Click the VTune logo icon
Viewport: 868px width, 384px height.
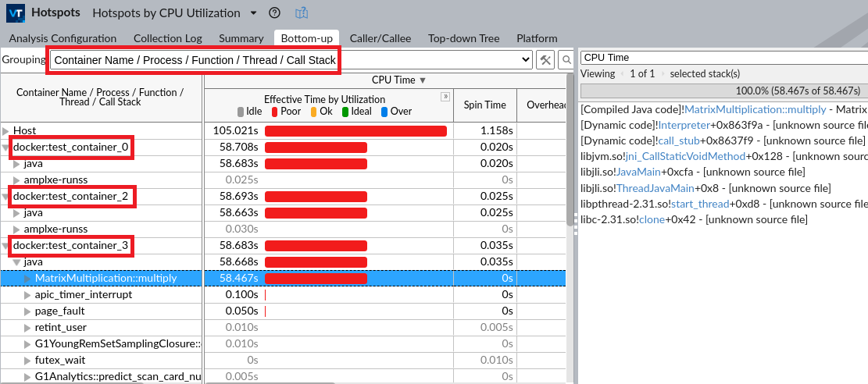tap(15, 12)
